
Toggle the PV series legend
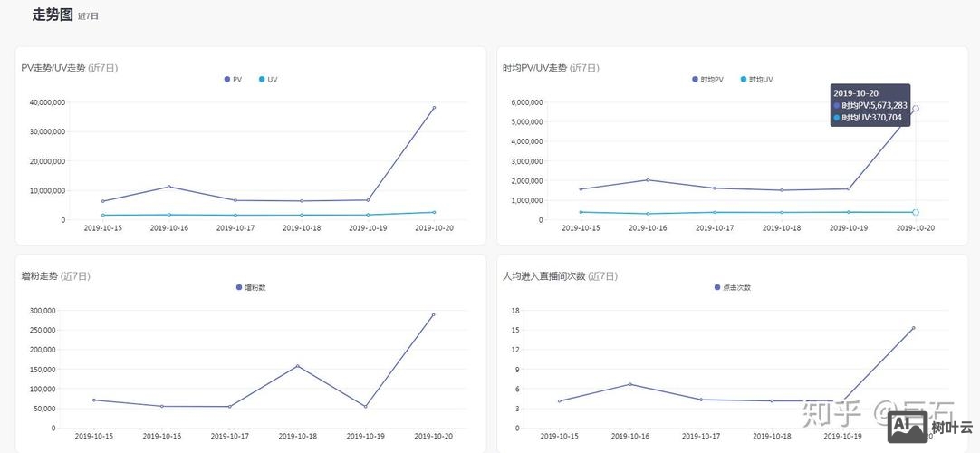pos(233,80)
